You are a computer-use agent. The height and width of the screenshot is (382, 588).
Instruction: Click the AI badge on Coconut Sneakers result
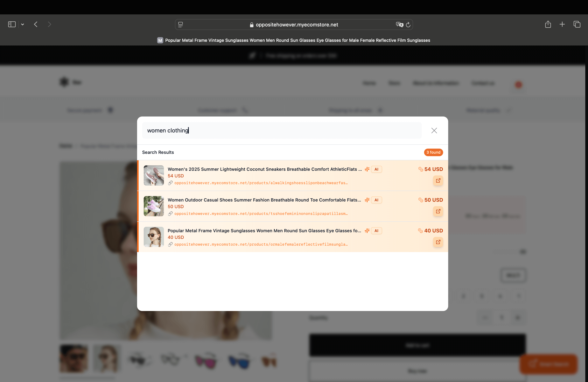pyautogui.click(x=376, y=169)
